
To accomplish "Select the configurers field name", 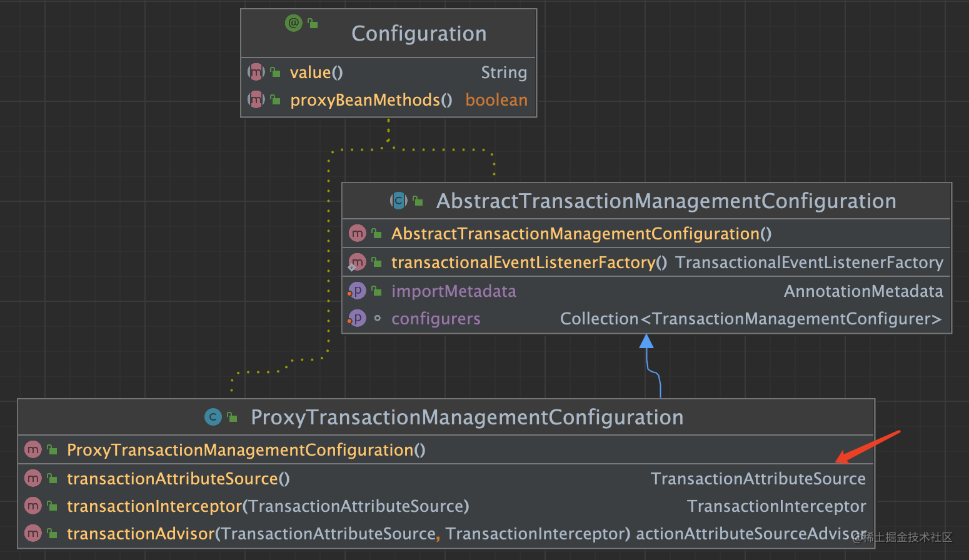I will tap(436, 319).
